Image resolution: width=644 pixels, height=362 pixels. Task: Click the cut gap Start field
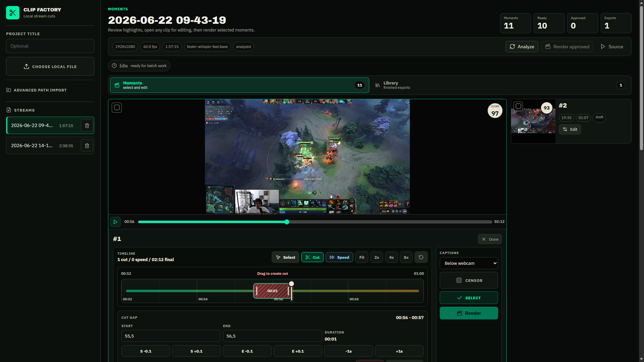point(171,336)
